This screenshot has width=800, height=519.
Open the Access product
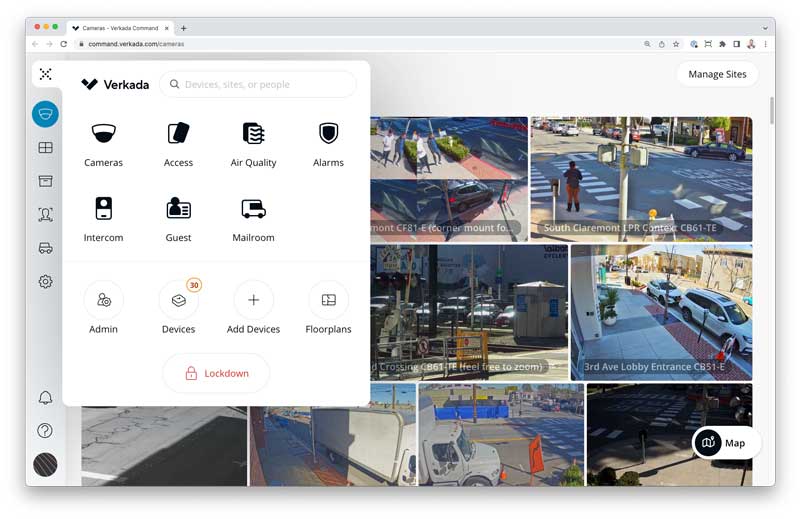178,134
